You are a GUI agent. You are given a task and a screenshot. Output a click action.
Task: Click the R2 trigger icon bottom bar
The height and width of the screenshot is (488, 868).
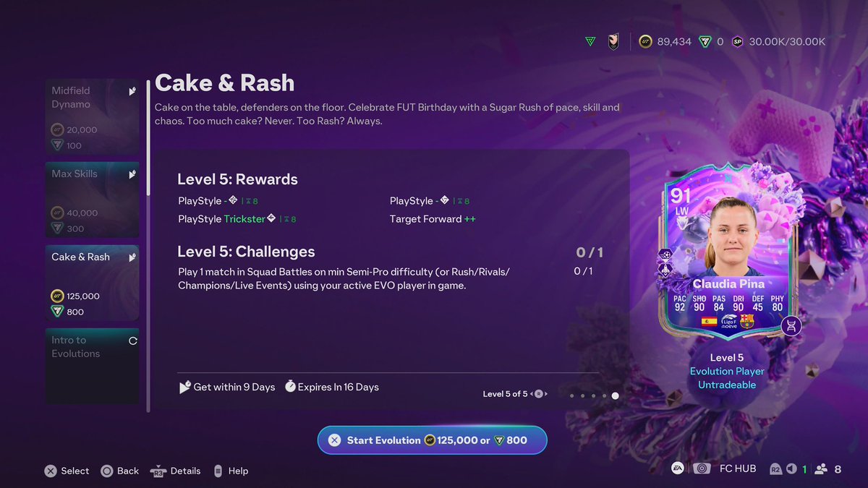click(775, 469)
